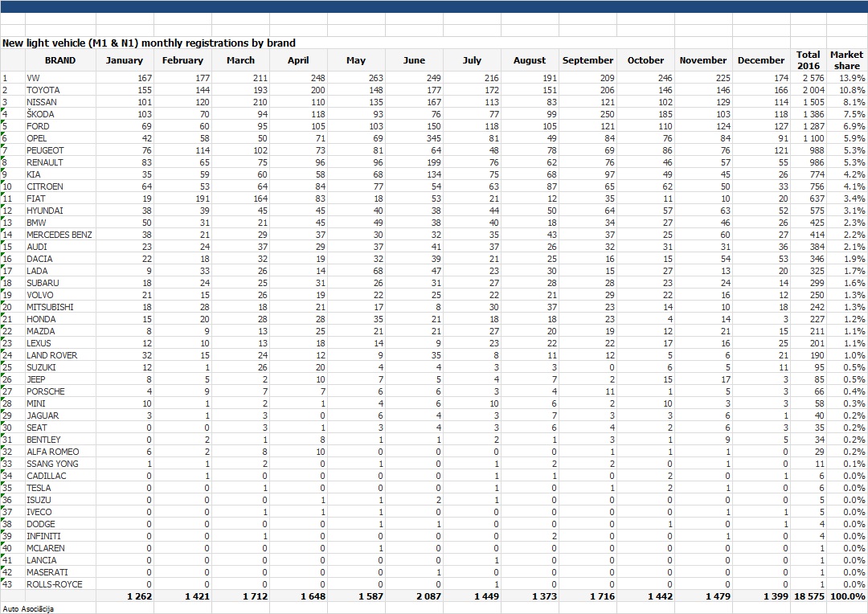Click the HYUNDAI brand cell
The height and width of the screenshot is (614, 868).
(60, 211)
